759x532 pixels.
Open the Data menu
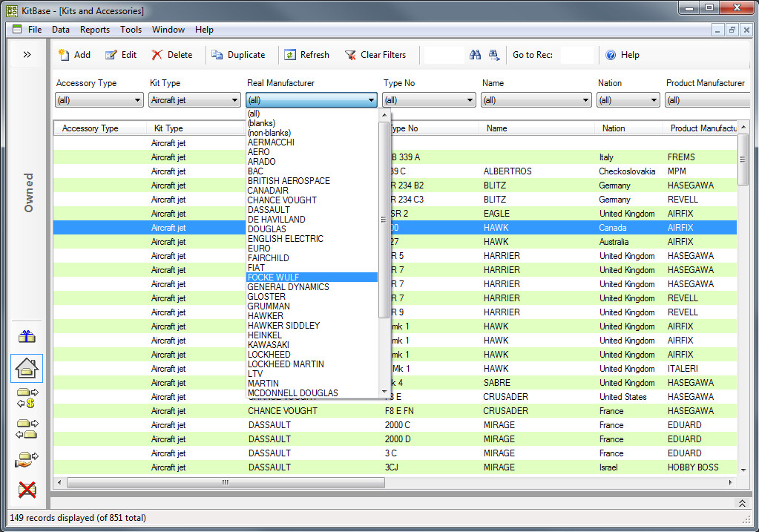coord(61,30)
